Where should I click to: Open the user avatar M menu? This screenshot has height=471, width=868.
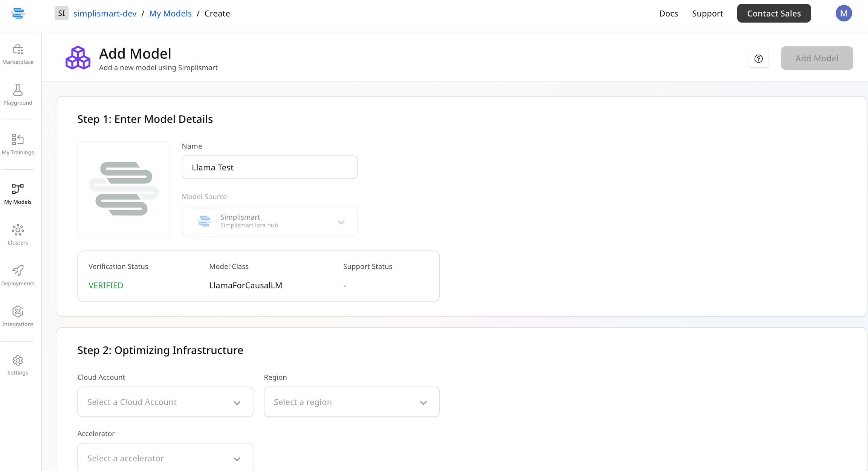pyautogui.click(x=844, y=13)
